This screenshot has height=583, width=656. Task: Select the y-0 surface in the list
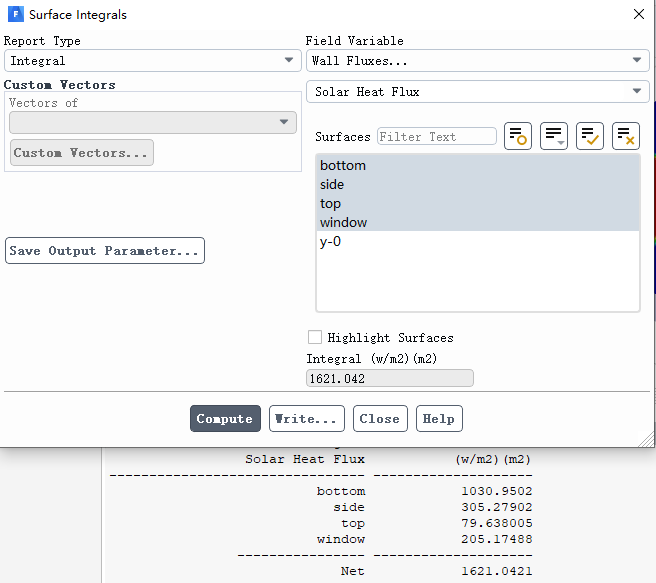(x=331, y=241)
